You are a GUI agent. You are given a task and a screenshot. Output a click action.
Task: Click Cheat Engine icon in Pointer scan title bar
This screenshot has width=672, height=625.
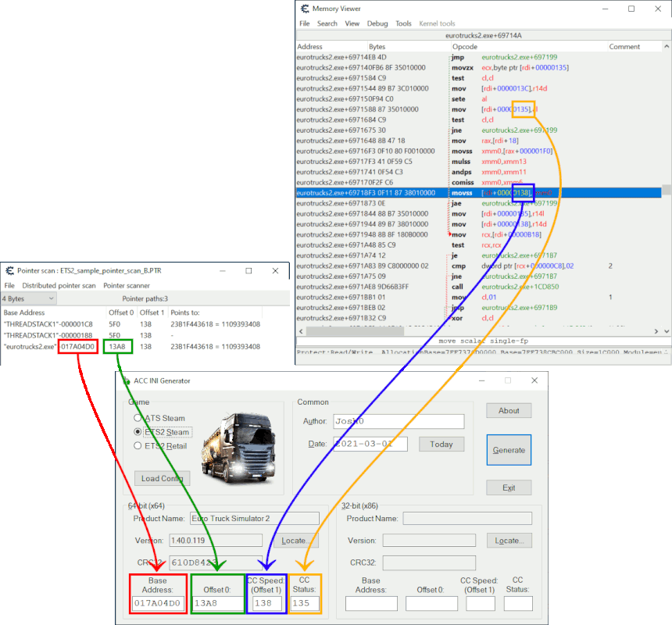point(10,271)
